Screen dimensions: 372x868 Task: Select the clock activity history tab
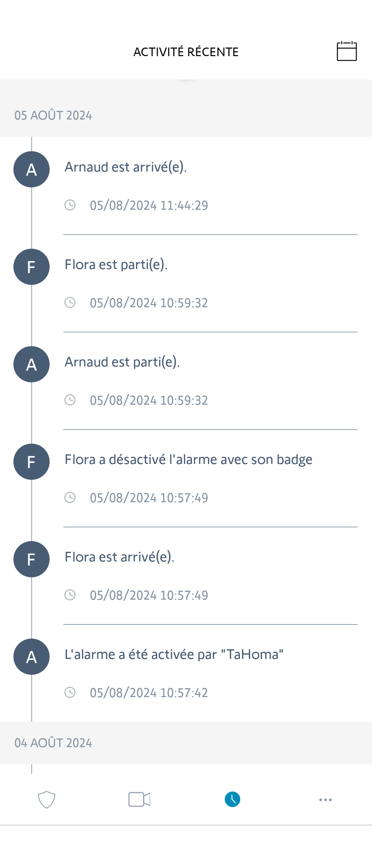click(x=232, y=799)
